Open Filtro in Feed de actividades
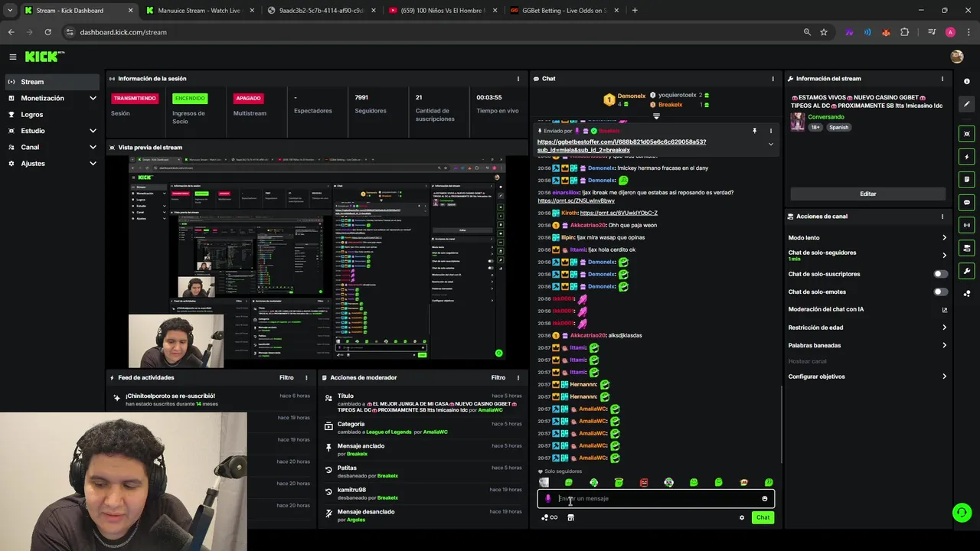Image resolution: width=980 pixels, height=551 pixels. [x=286, y=377]
